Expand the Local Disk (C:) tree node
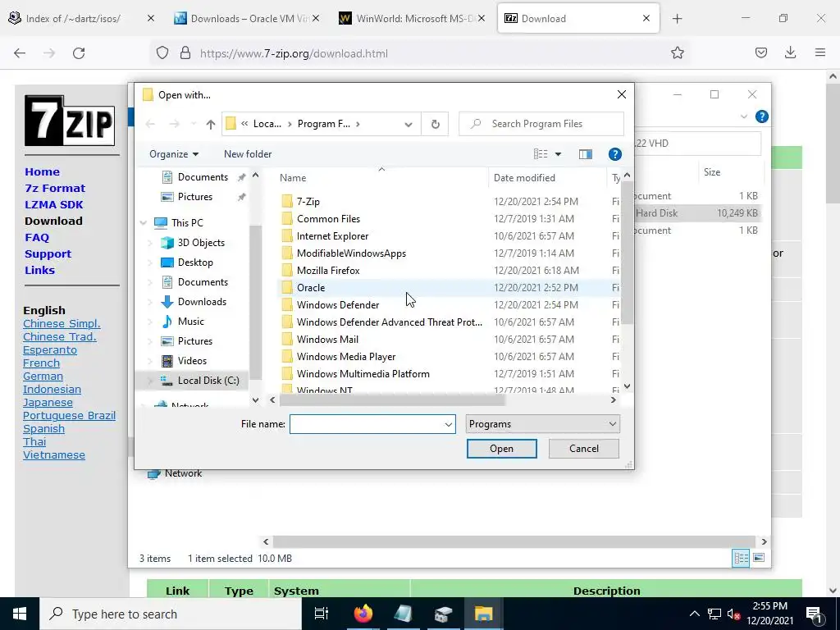Viewport: 840px width, 630px height. click(x=150, y=381)
